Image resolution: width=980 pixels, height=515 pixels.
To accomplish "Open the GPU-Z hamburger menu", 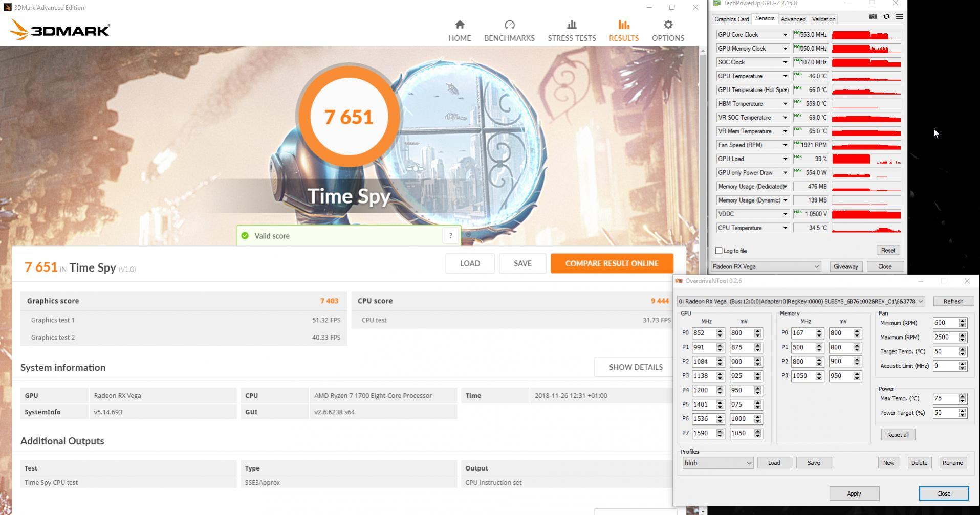I will 899,17.
